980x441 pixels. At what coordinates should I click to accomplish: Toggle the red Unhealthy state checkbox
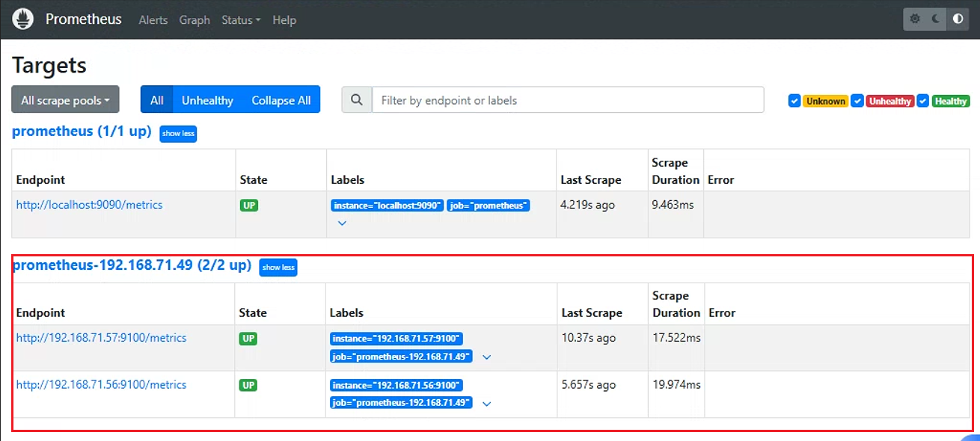tap(858, 101)
